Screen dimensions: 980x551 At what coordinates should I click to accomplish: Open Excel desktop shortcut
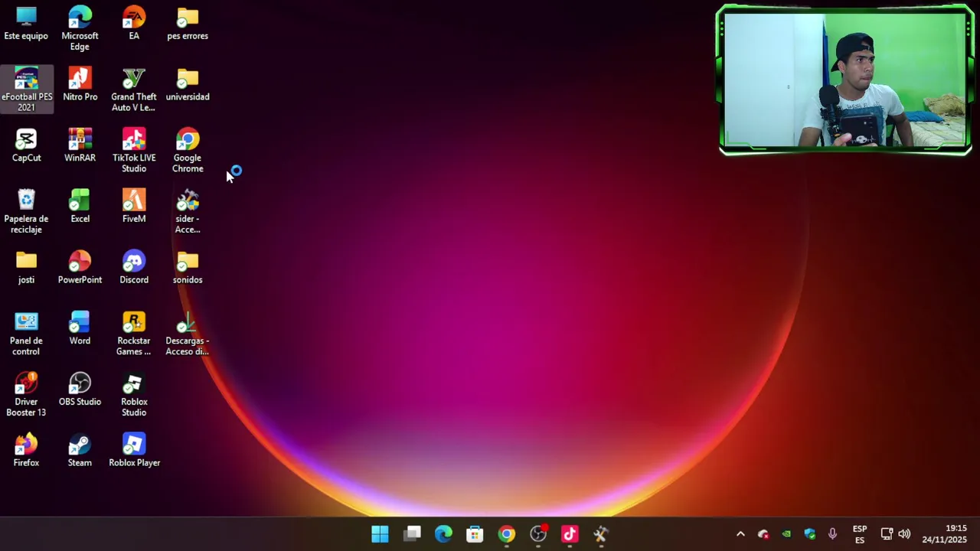pos(80,207)
